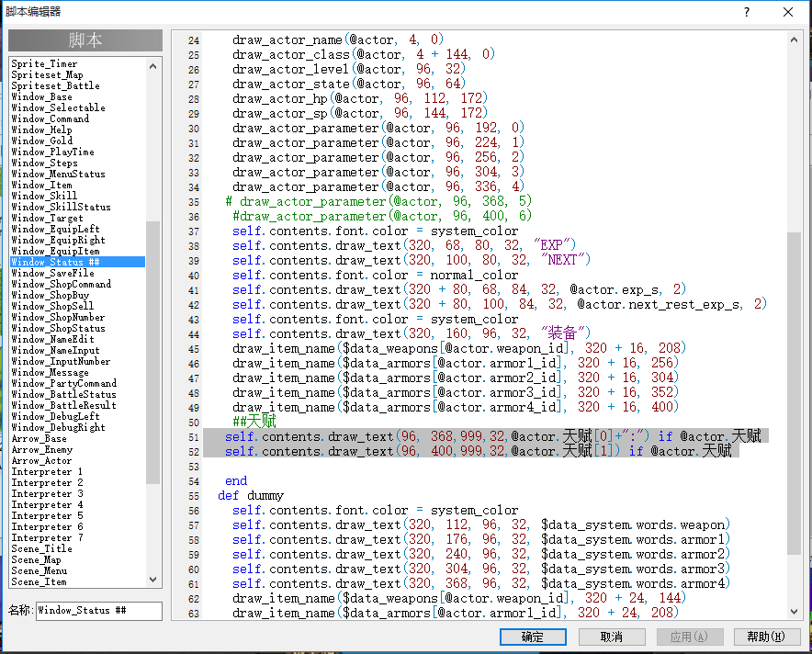812x654 pixels.
Task: Select Arrow_Enemy in script list
Action: tap(78, 449)
